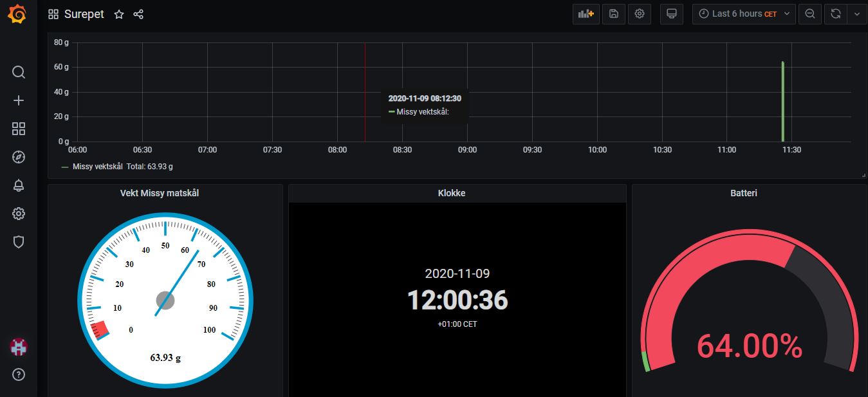
Task: Open the sidebar search icon
Action: coord(19,72)
